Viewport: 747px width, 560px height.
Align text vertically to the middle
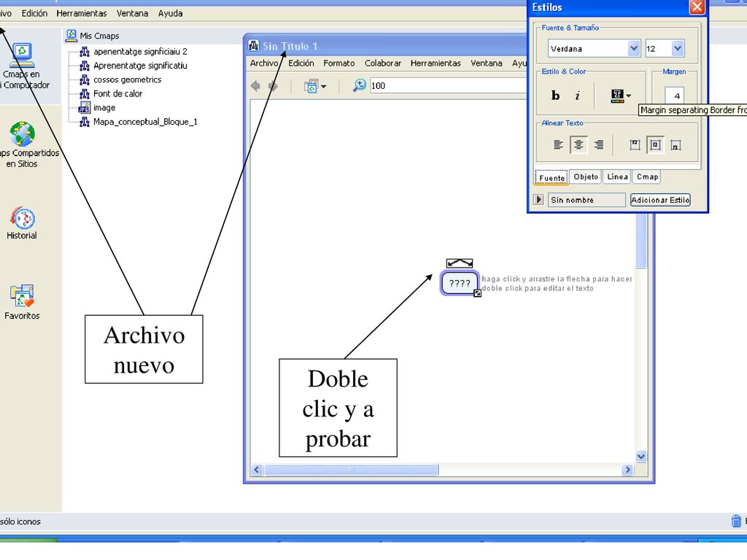(x=655, y=145)
